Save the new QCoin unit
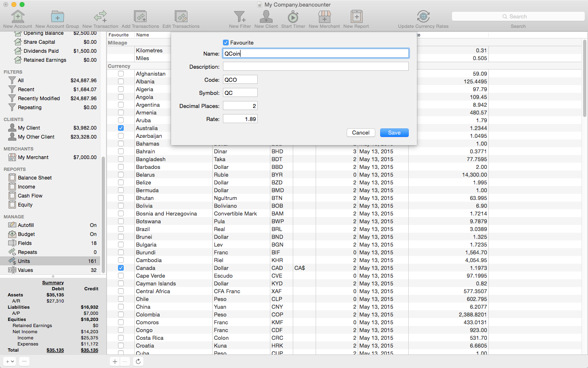The image size is (588, 368). point(394,132)
